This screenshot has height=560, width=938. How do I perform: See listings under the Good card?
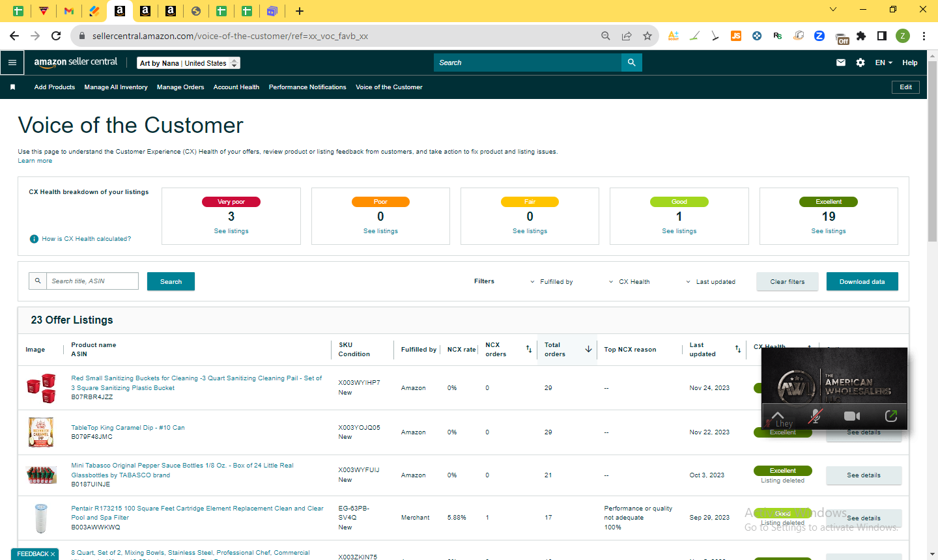679,231
